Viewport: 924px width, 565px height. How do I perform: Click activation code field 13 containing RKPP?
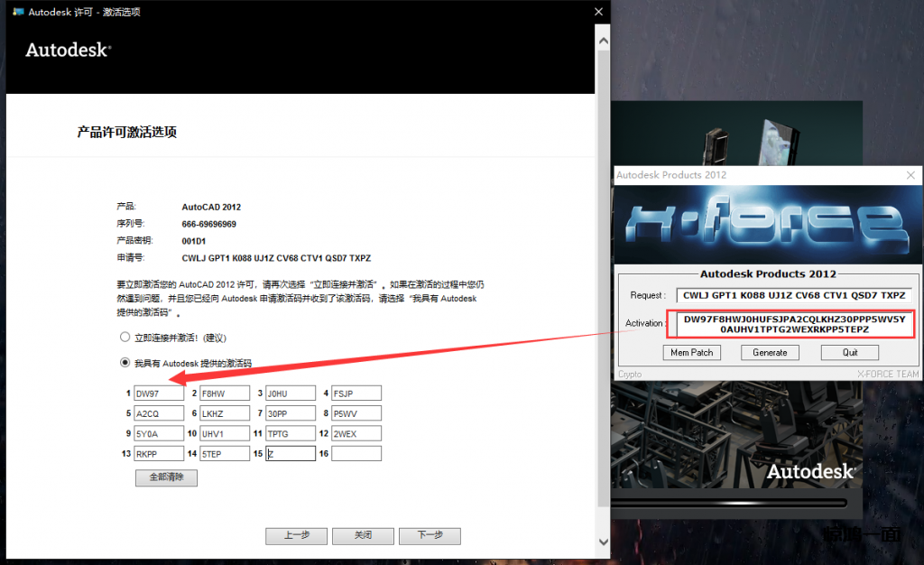click(159, 454)
